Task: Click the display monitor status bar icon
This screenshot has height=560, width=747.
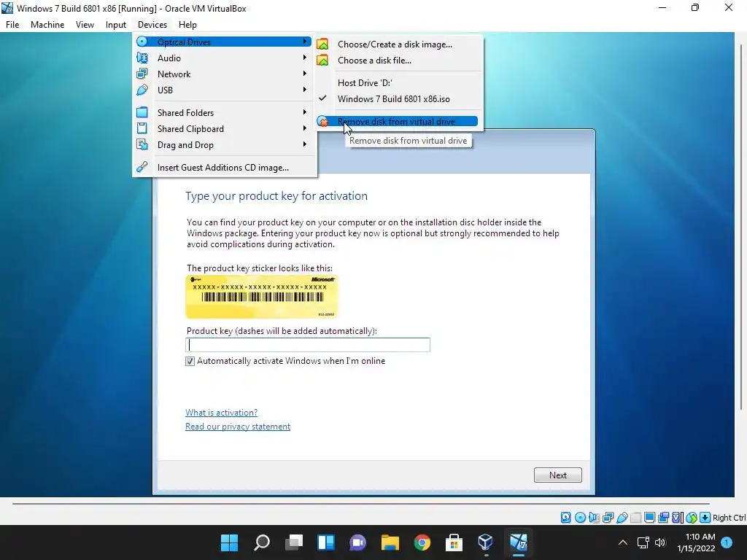Action: (x=649, y=517)
